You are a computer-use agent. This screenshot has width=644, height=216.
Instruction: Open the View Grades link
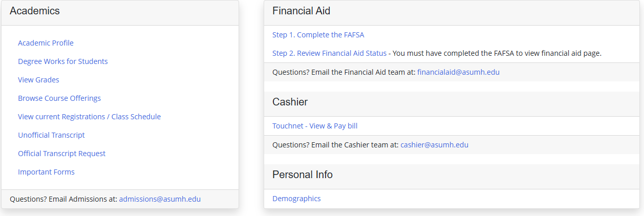click(x=38, y=80)
